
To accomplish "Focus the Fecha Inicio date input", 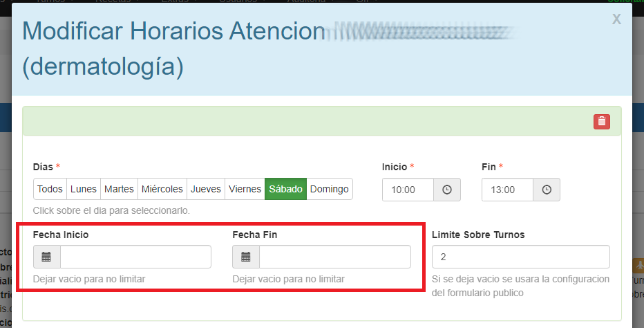I will 135,257.
